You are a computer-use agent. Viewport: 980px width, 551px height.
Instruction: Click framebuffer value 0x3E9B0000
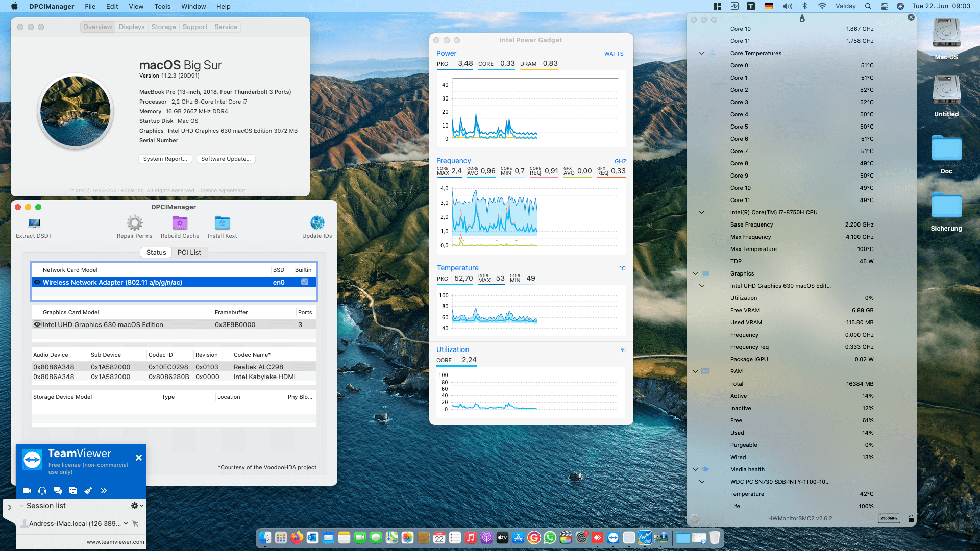pyautogui.click(x=235, y=324)
